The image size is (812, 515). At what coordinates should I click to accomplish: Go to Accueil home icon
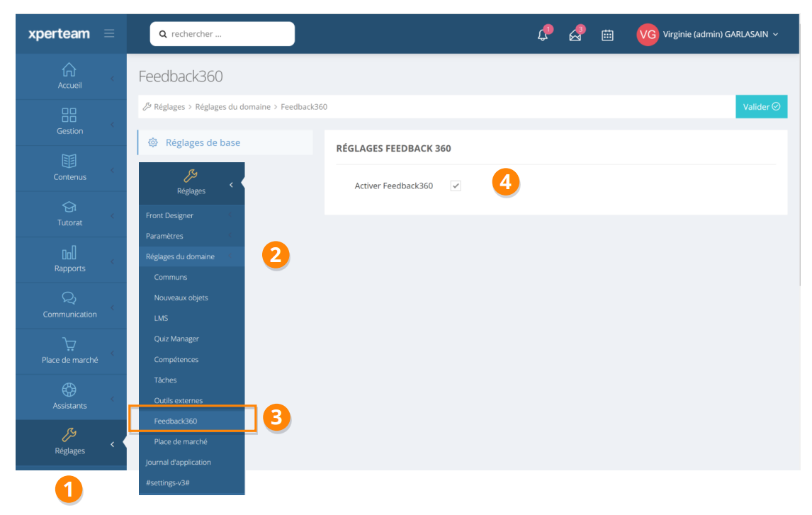[69, 70]
